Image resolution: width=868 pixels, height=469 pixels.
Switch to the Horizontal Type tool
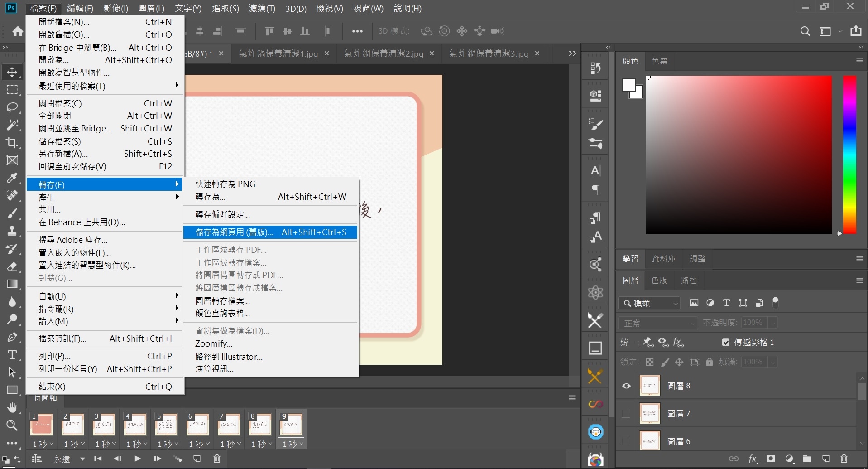click(12, 355)
